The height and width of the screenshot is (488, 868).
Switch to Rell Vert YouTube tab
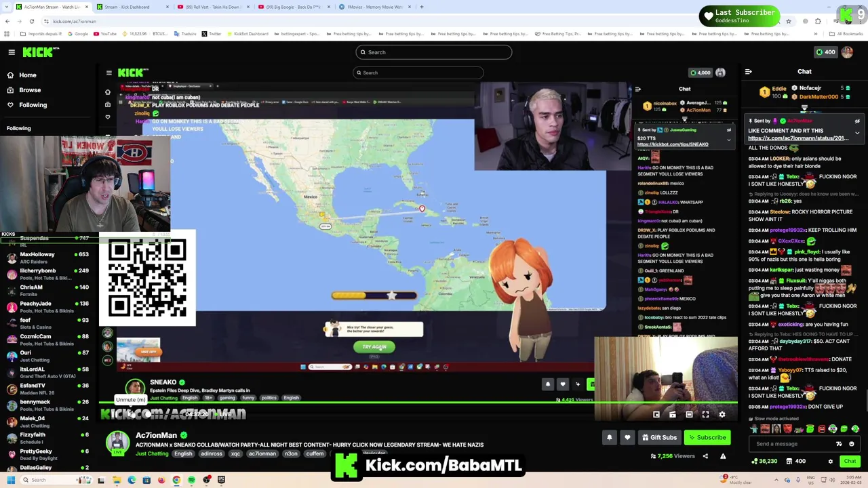[214, 7]
